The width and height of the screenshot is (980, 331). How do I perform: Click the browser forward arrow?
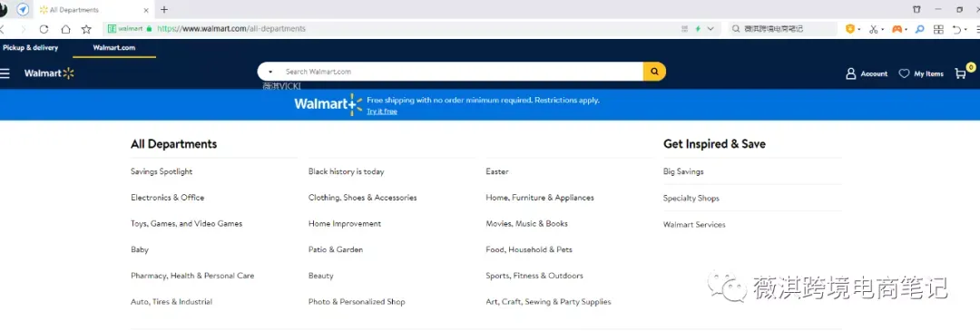point(23,29)
